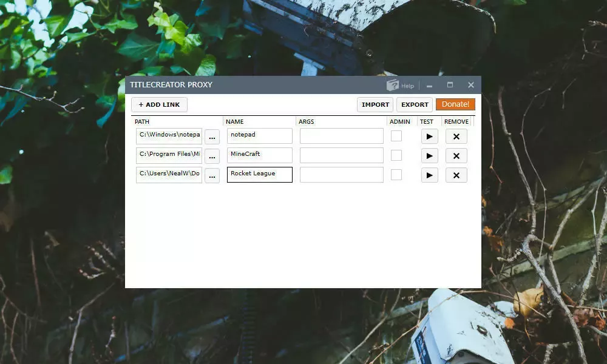Import a links configuration
The height and width of the screenshot is (364, 607).
375,105
